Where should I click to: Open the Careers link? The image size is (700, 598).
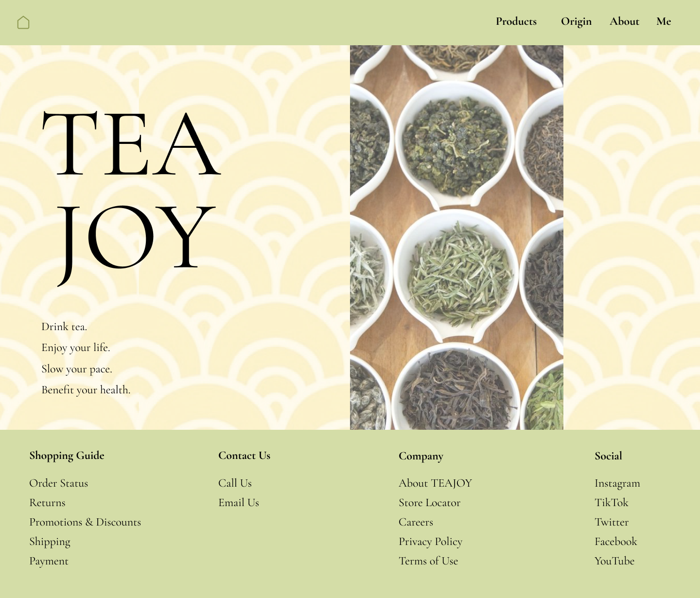pos(416,522)
